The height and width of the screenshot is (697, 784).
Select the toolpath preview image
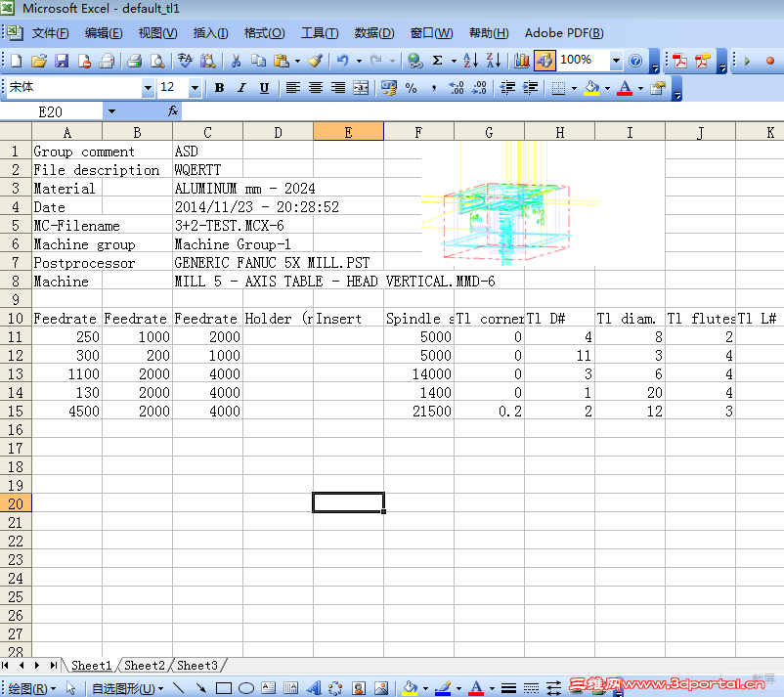click(510, 203)
